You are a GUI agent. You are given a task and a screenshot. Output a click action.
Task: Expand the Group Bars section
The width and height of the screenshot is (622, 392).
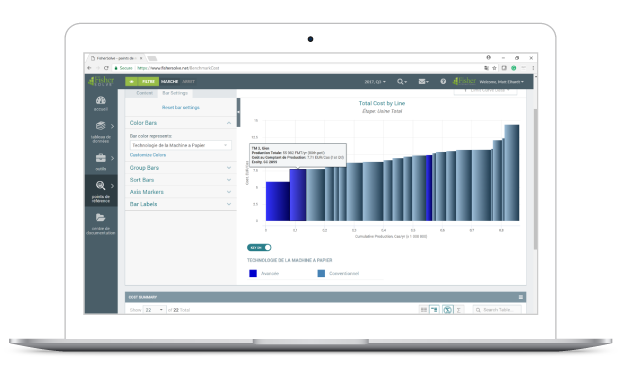point(180,168)
